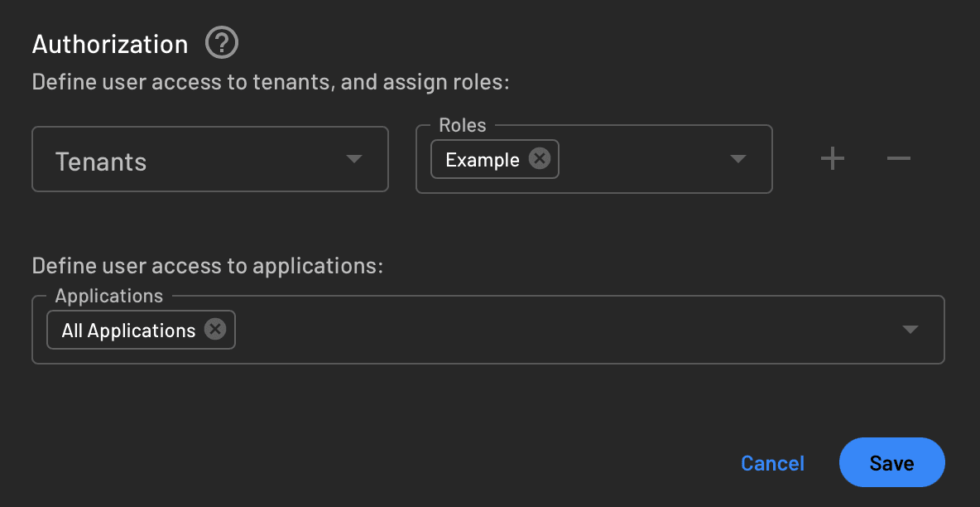This screenshot has width=980, height=507.
Task: Click the Roles dropdown chevron icon
Action: pos(737,159)
